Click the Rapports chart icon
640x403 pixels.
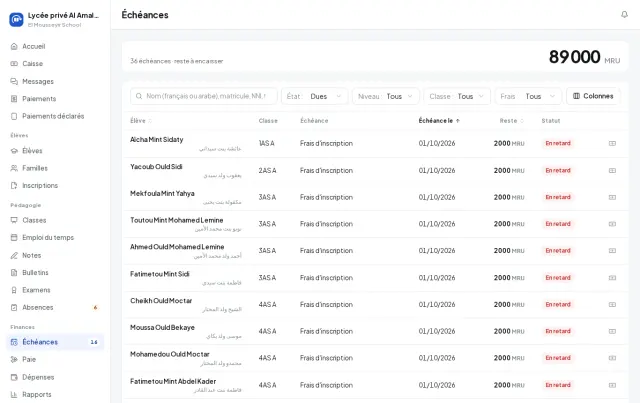pos(14,394)
